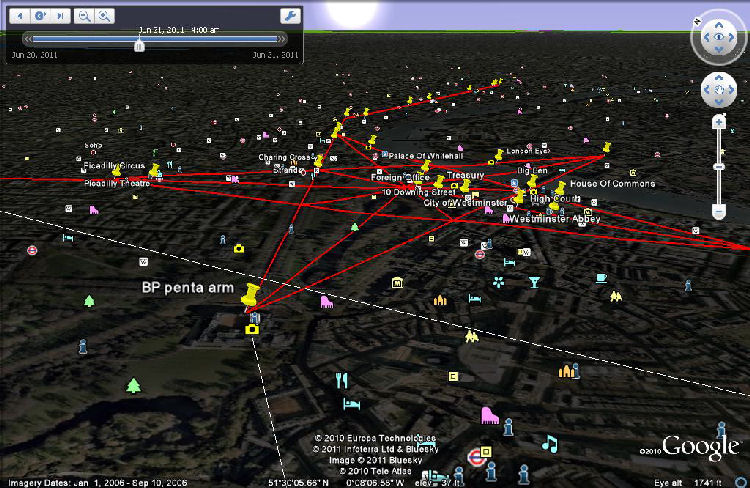Zoom in with the plus button

point(718,122)
